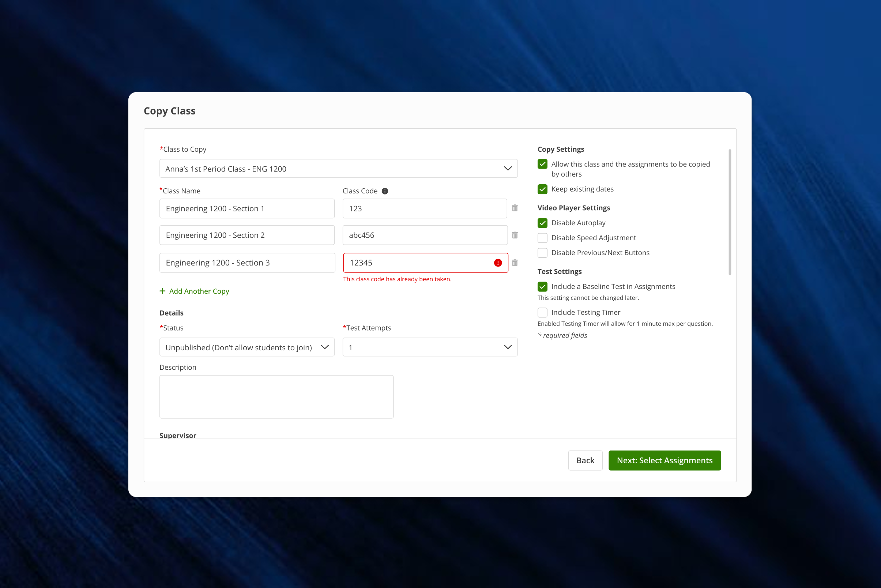The height and width of the screenshot is (588, 881).
Task: Click the '*Class to Copy' field label
Action: tap(182, 149)
